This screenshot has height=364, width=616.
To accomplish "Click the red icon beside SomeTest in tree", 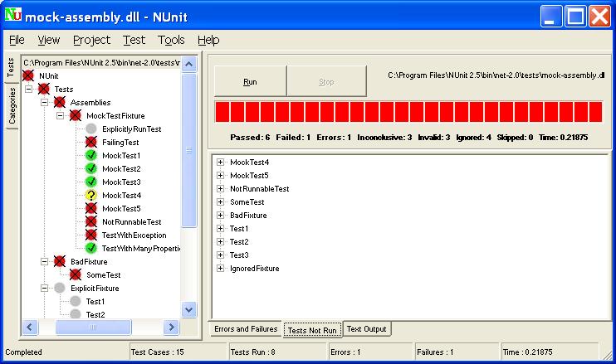I will pyautogui.click(x=76, y=274).
